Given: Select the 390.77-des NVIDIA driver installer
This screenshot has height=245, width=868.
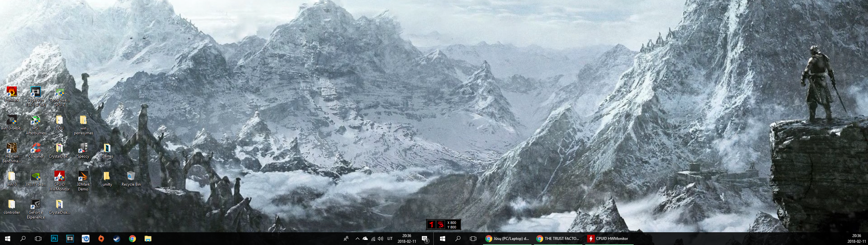Looking at the screenshot, I should [x=35, y=179].
